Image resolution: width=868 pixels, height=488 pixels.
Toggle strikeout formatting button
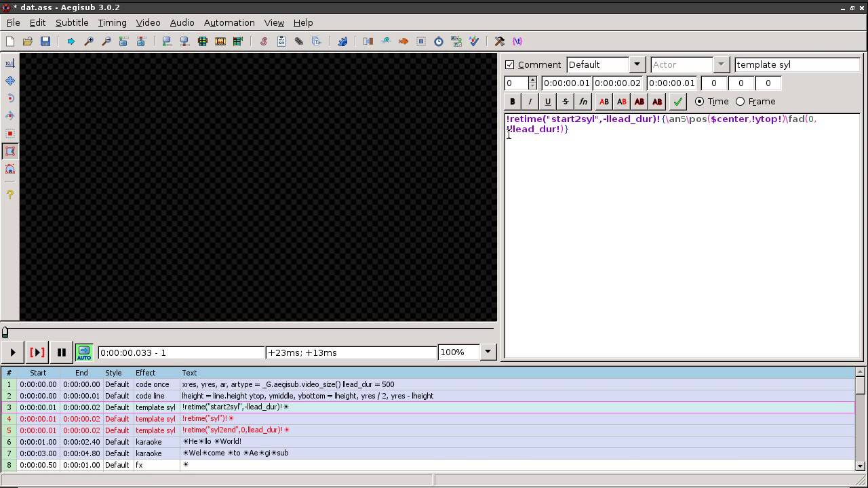pos(566,102)
